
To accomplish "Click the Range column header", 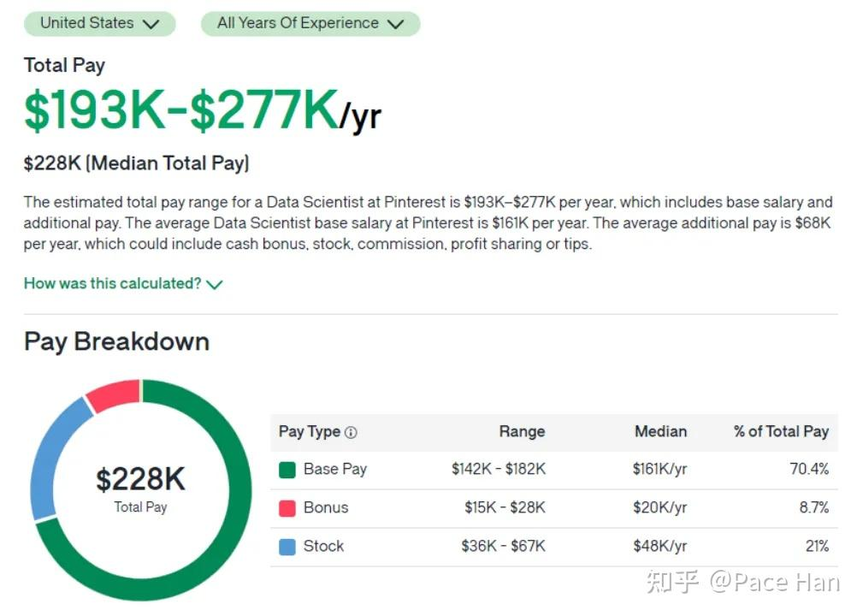I will coord(522,431).
